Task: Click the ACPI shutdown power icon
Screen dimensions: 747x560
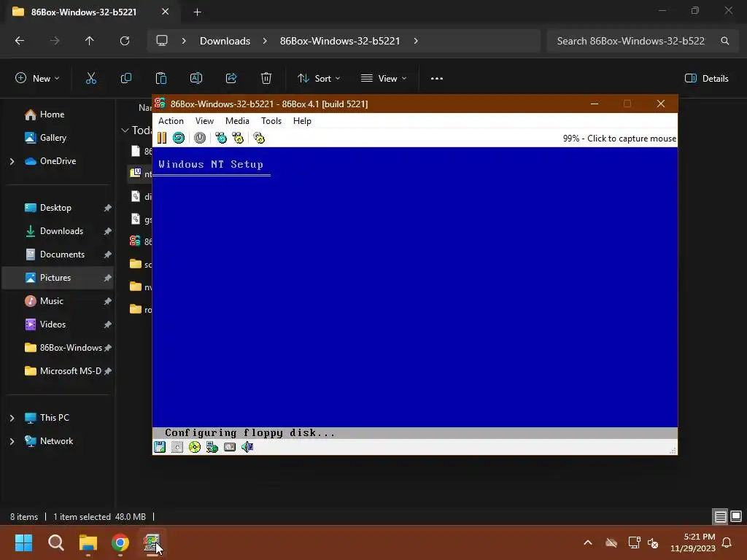Action: tap(200, 138)
